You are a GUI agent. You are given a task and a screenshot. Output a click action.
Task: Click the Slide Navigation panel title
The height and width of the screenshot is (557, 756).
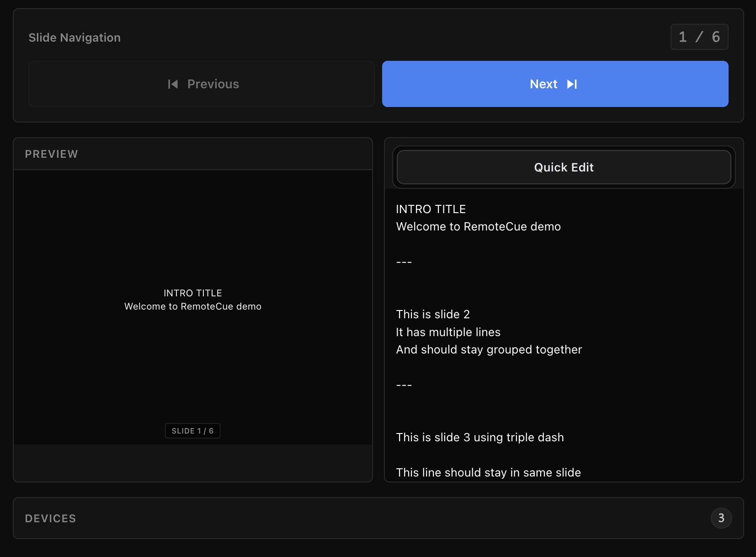pyautogui.click(x=75, y=37)
